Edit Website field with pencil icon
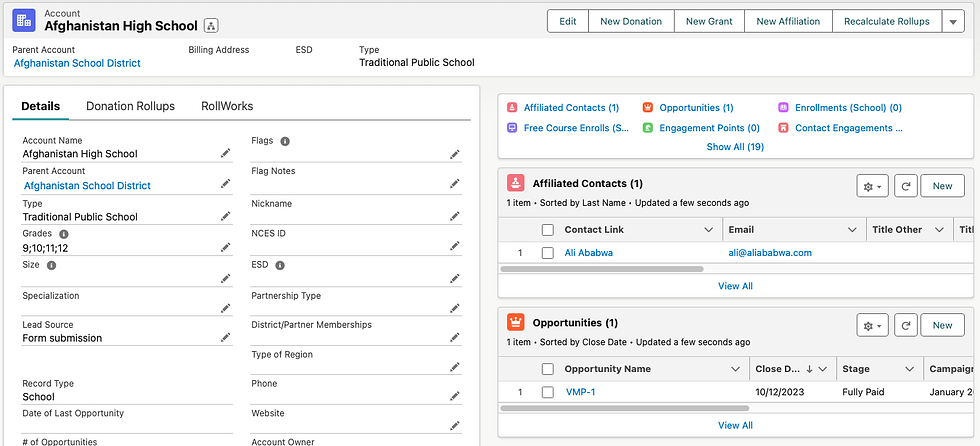This screenshot has height=446, width=980. 455,426
